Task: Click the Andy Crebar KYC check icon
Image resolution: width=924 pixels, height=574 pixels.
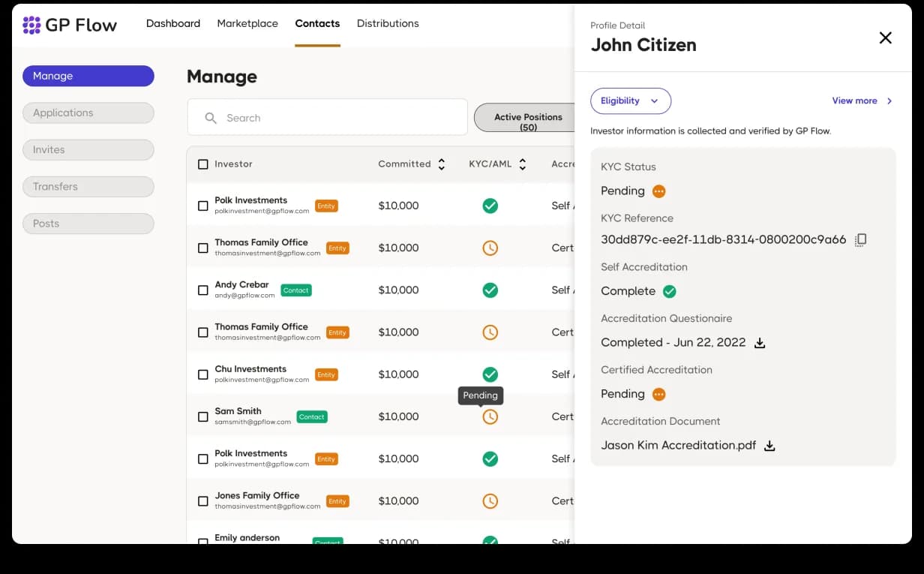Action: click(x=490, y=290)
